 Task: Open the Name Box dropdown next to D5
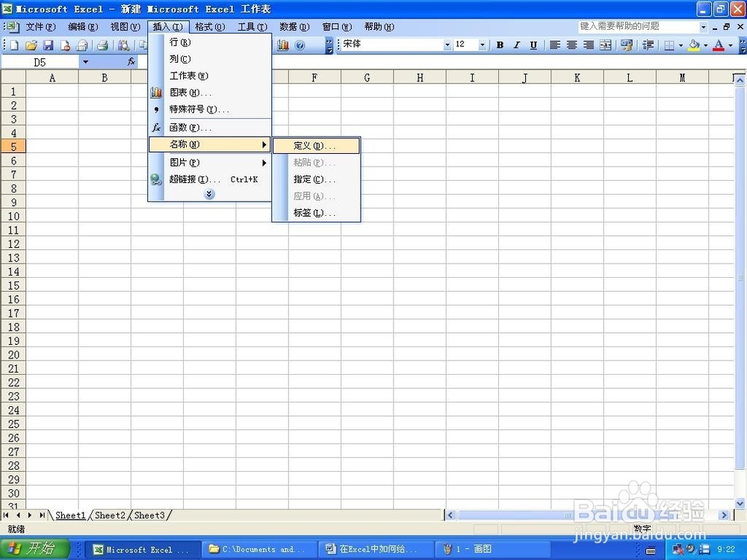(x=85, y=62)
